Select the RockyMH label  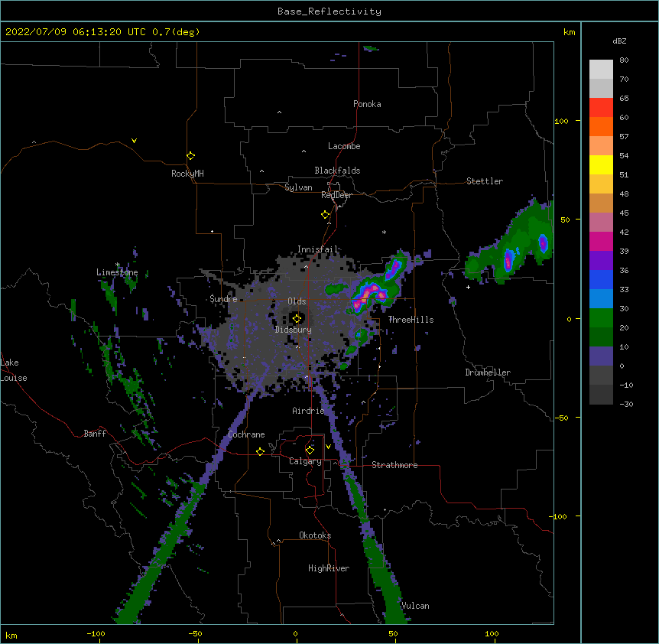[x=187, y=174]
